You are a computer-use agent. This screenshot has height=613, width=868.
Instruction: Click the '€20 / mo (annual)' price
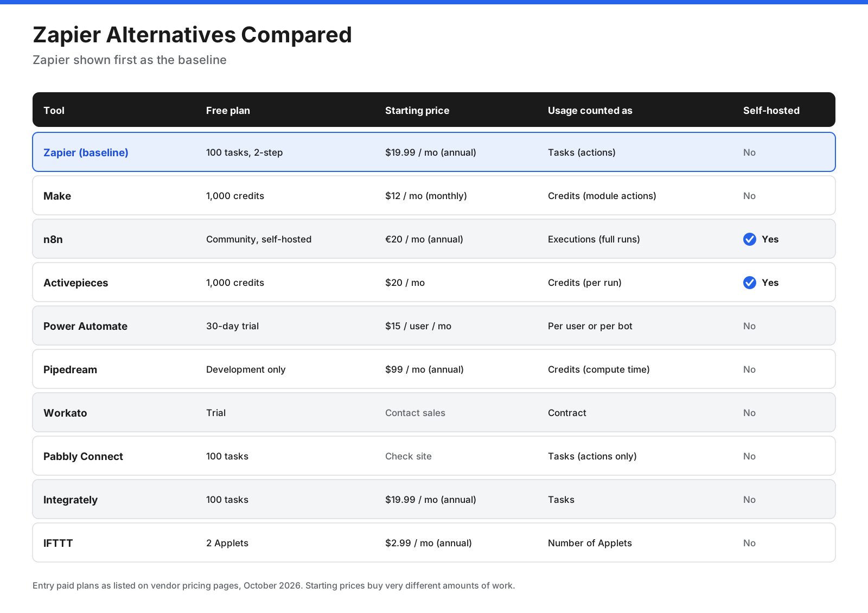point(424,239)
